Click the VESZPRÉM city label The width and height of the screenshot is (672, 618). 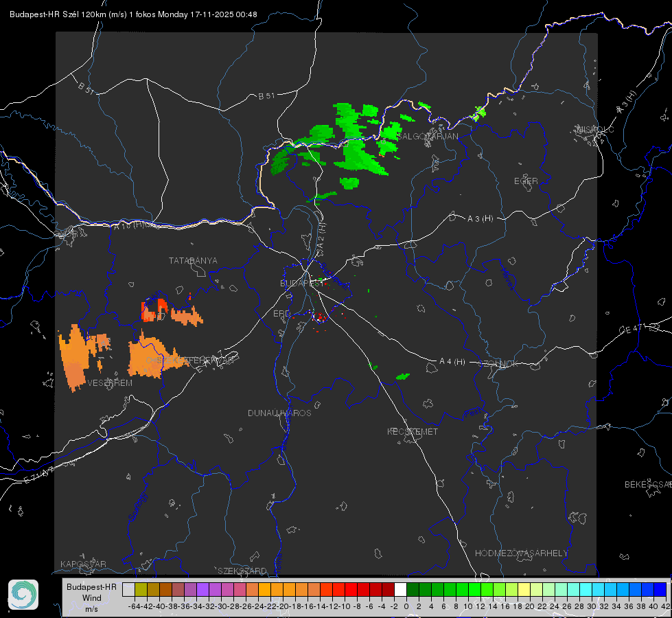coord(110,382)
